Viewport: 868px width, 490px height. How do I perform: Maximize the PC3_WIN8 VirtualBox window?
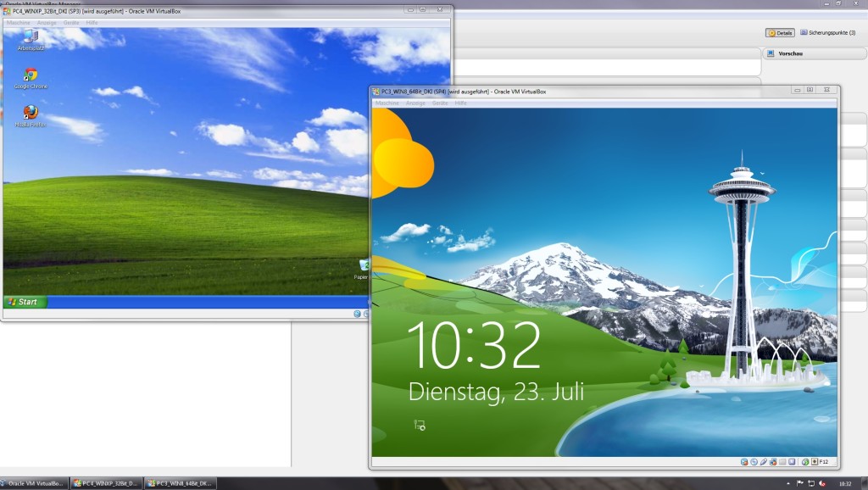click(810, 90)
